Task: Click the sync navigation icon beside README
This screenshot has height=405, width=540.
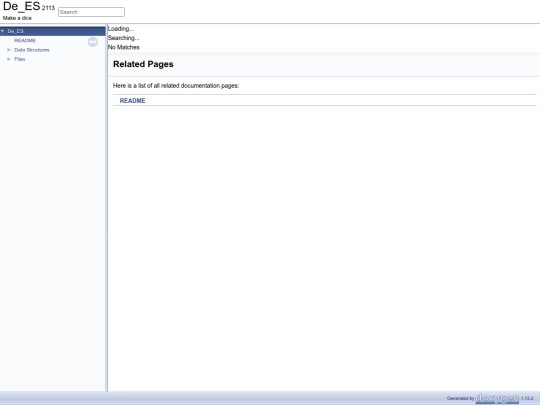Action: [93, 42]
